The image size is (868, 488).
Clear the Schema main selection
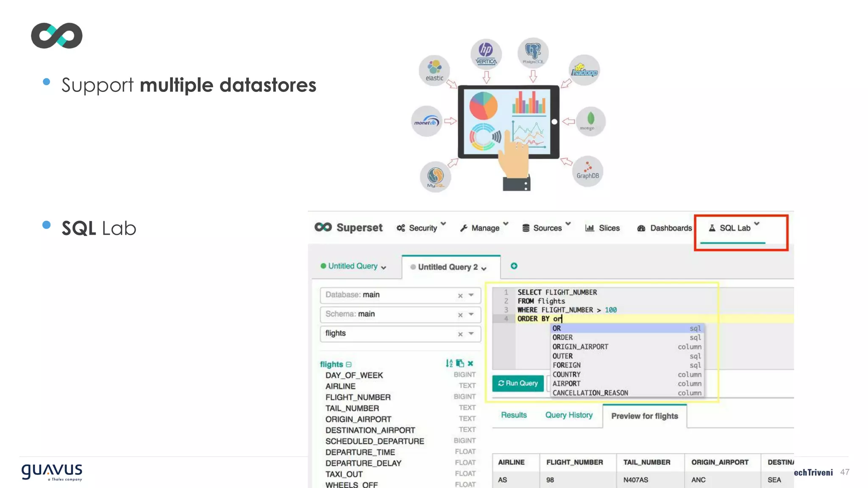(460, 315)
